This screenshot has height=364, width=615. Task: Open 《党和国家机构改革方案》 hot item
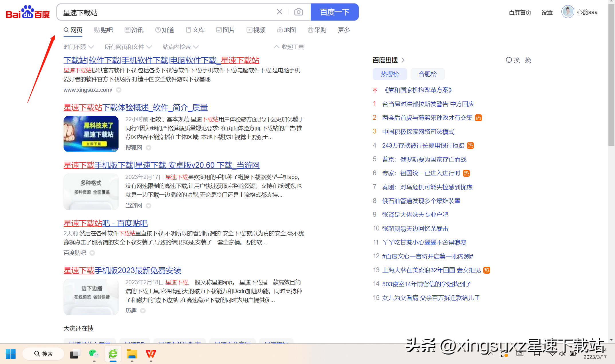coord(418,90)
